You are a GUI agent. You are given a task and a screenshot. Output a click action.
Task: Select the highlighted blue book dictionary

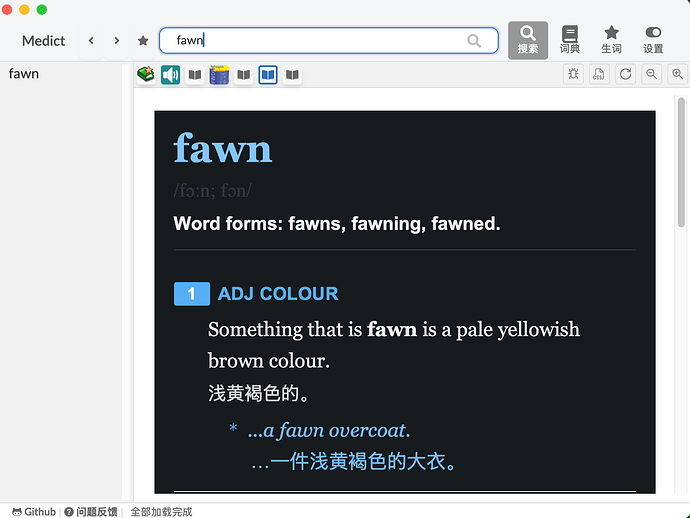pos(268,75)
